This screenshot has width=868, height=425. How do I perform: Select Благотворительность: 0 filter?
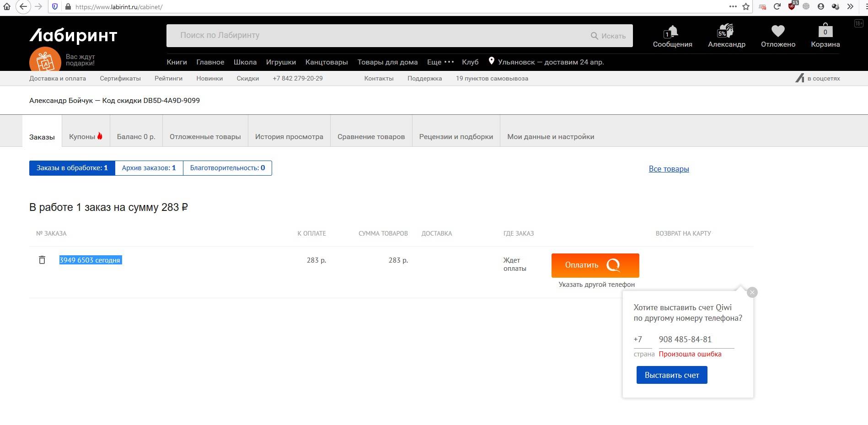228,168
